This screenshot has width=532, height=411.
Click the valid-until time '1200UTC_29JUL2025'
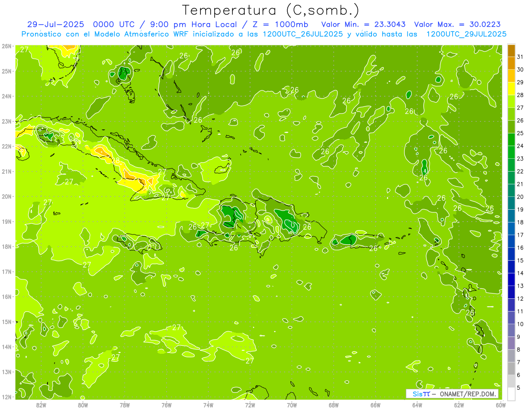466,34
